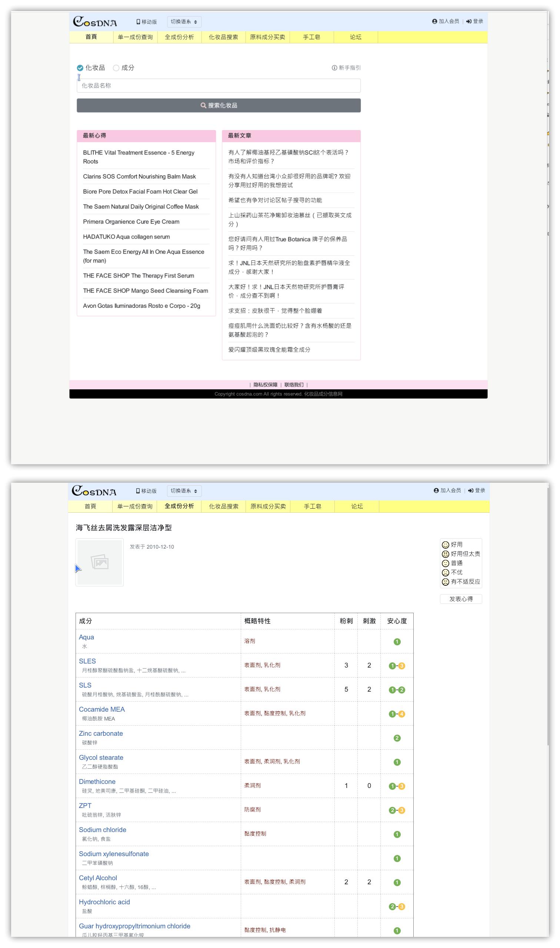560x948 pixels.
Task: Click the 发表心得 button
Action: coord(461,599)
